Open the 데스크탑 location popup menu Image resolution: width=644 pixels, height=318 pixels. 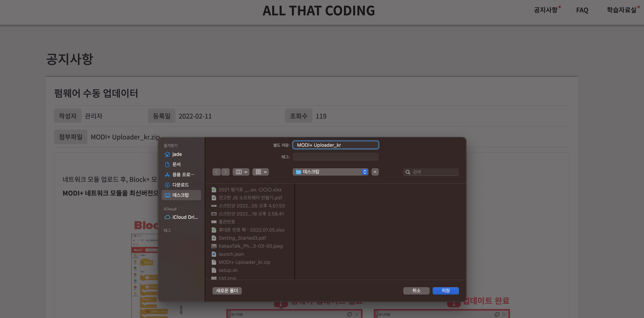(330, 172)
